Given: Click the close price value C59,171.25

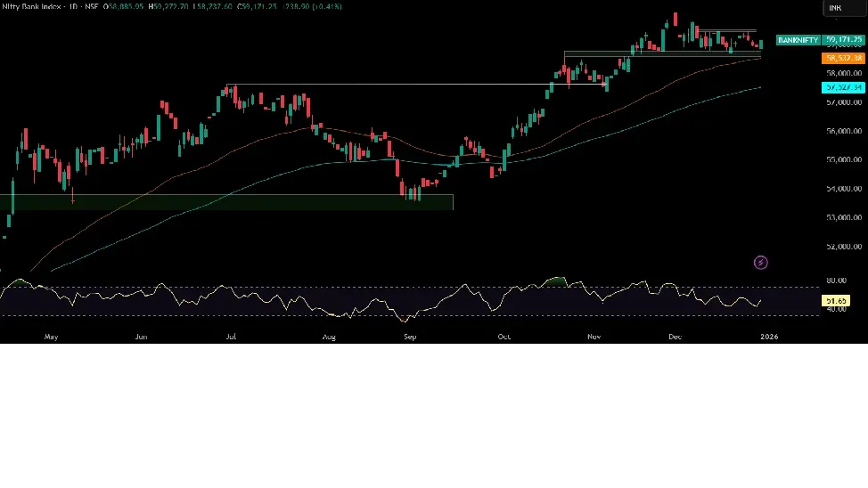Looking at the screenshot, I should click(257, 6).
